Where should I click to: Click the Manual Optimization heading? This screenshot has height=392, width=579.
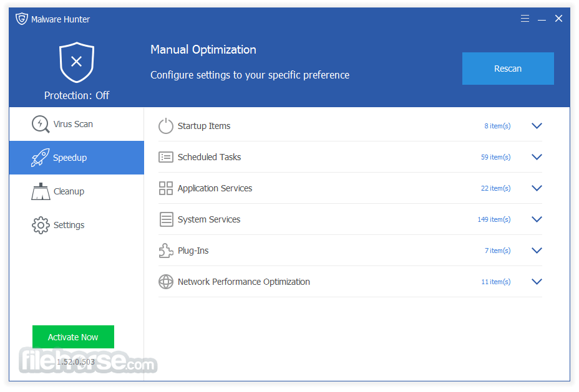tap(203, 49)
